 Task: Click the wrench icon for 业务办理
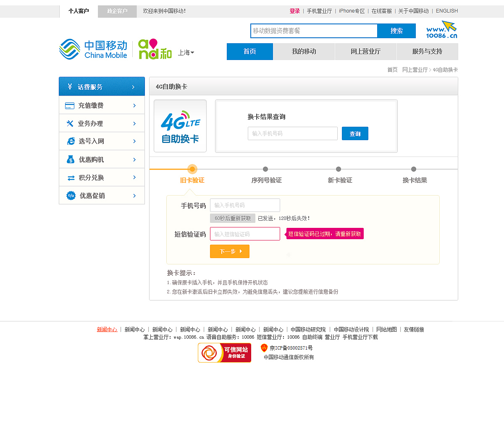[70, 123]
